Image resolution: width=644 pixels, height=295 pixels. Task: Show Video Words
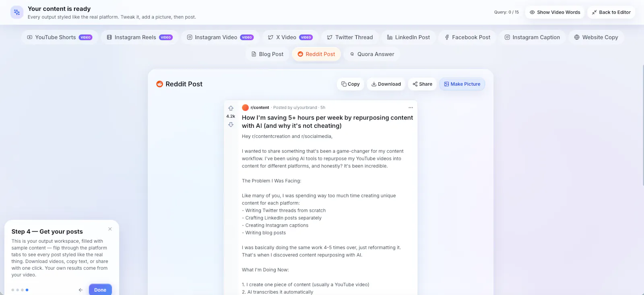(x=555, y=12)
